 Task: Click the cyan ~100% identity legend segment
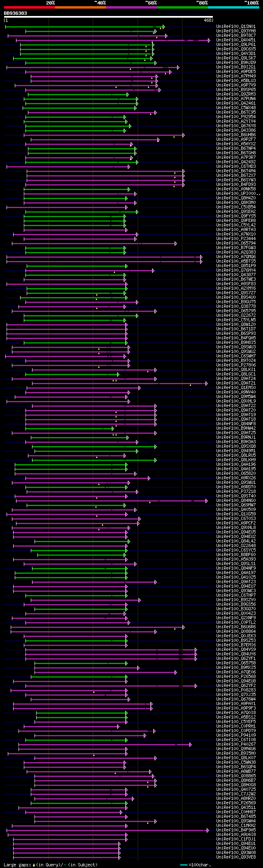click(x=233, y=7)
